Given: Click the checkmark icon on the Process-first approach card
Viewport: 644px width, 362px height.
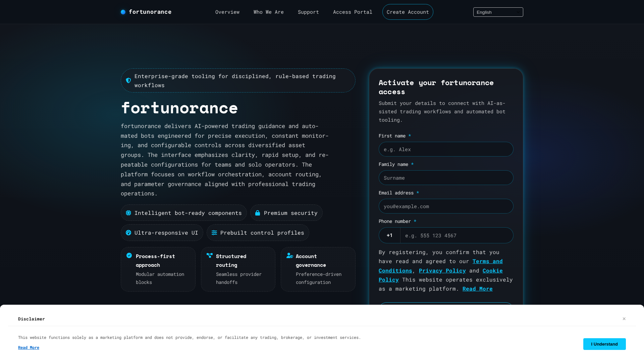Looking at the screenshot, I should (x=129, y=255).
